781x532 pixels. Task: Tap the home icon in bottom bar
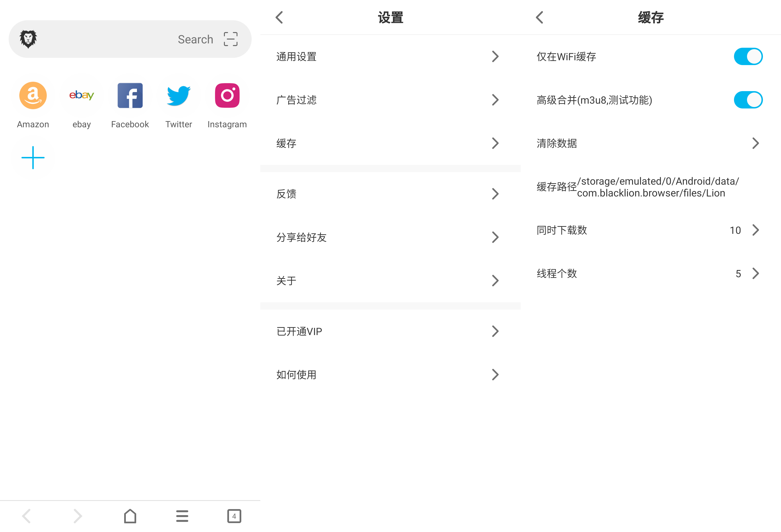click(130, 516)
